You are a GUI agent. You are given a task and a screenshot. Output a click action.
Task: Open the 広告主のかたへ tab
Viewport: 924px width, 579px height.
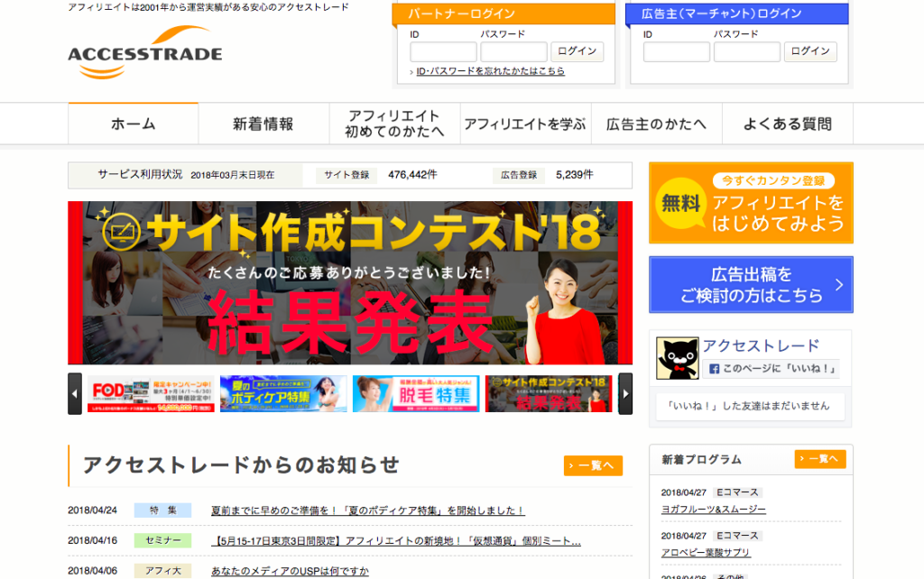tap(656, 124)
